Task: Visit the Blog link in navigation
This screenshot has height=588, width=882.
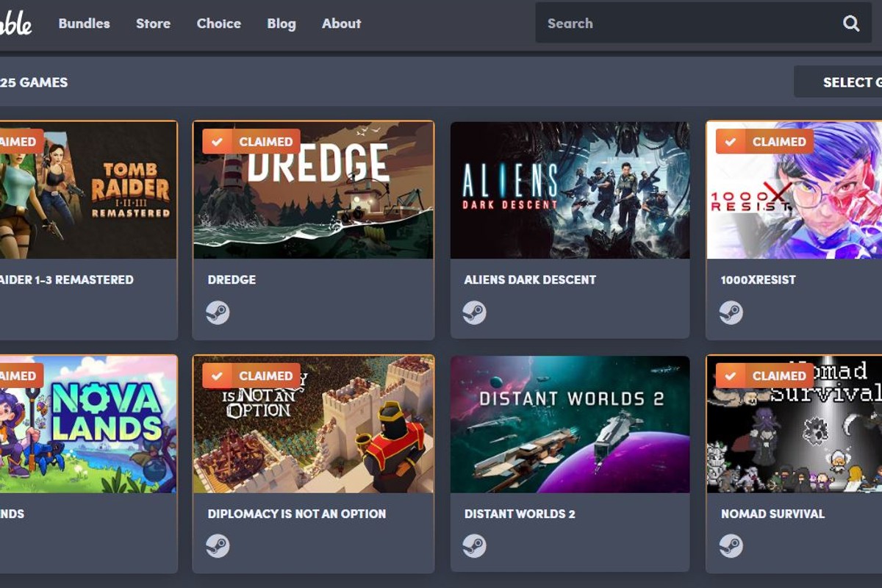Action: (282, 24)
